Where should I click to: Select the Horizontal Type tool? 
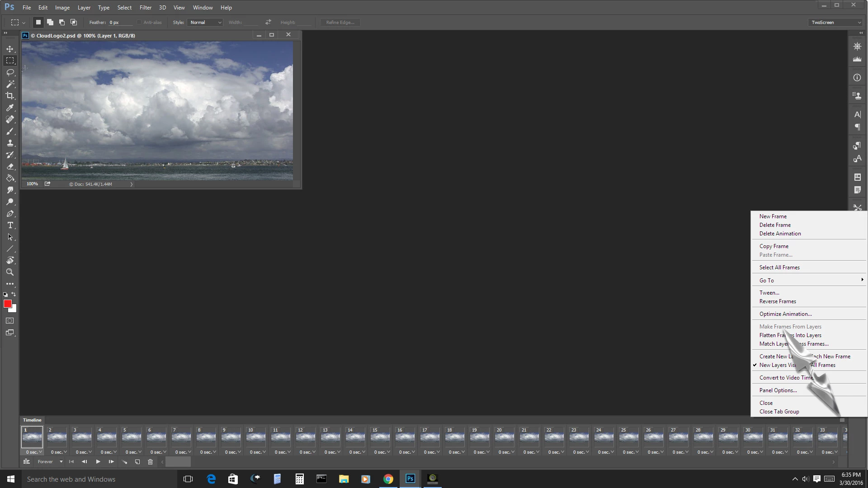point(10,225)
